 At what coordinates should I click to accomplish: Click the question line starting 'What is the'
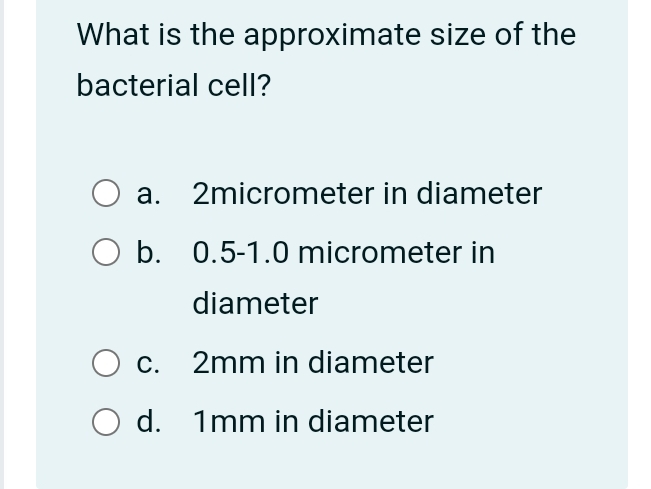(326, 35)
